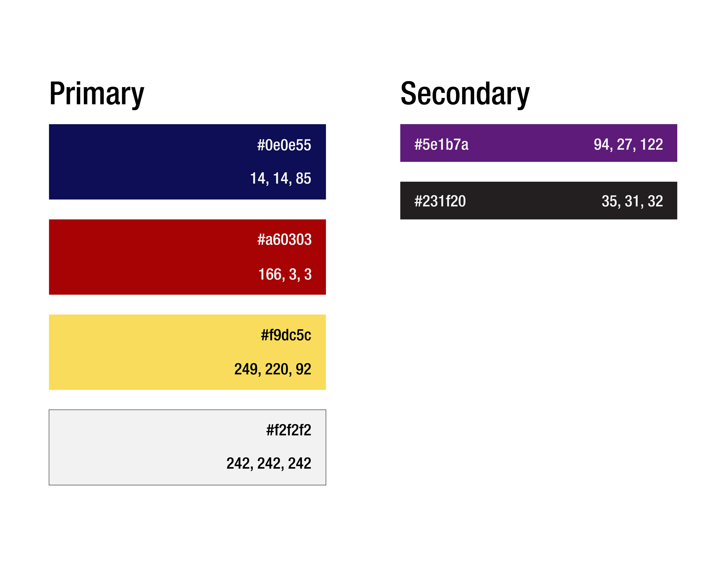Click the #0e0e55 hex code label

point(284,145)
